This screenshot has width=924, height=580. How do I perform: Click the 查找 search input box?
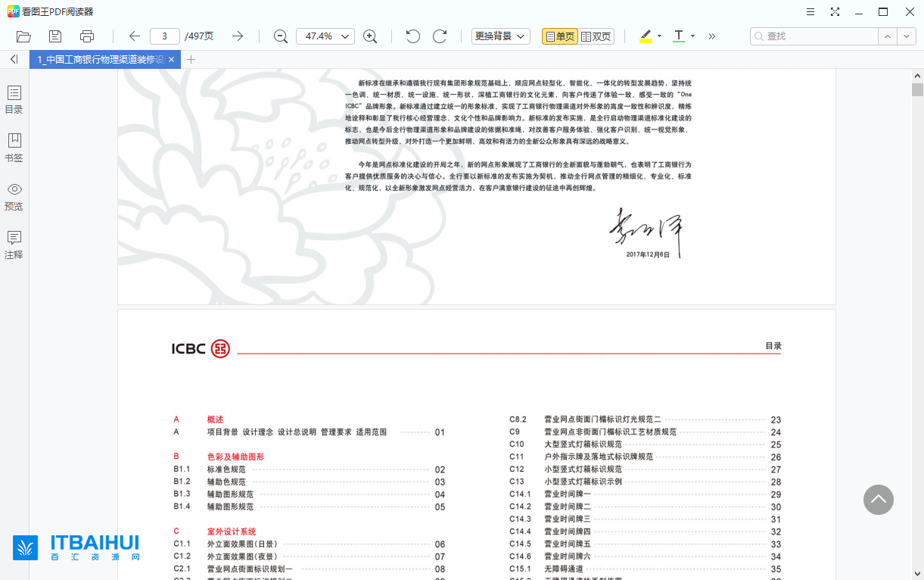click(814, 36)
